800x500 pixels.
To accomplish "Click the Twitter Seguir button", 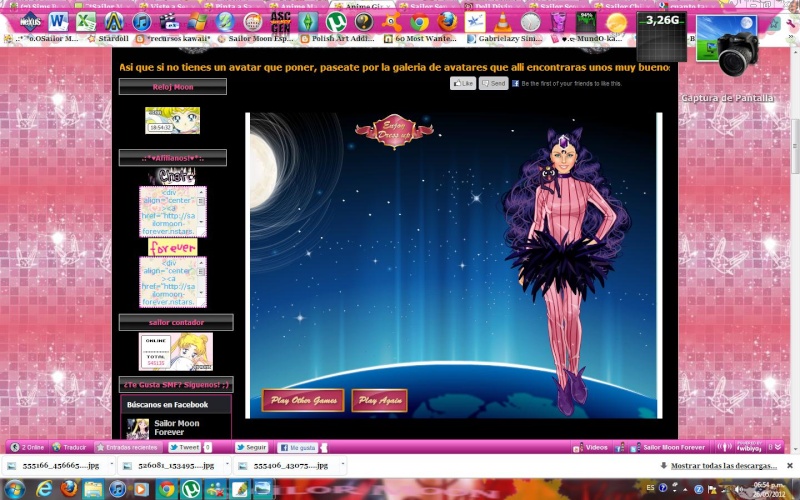I will pyautogui.click(x=252, y=447).
